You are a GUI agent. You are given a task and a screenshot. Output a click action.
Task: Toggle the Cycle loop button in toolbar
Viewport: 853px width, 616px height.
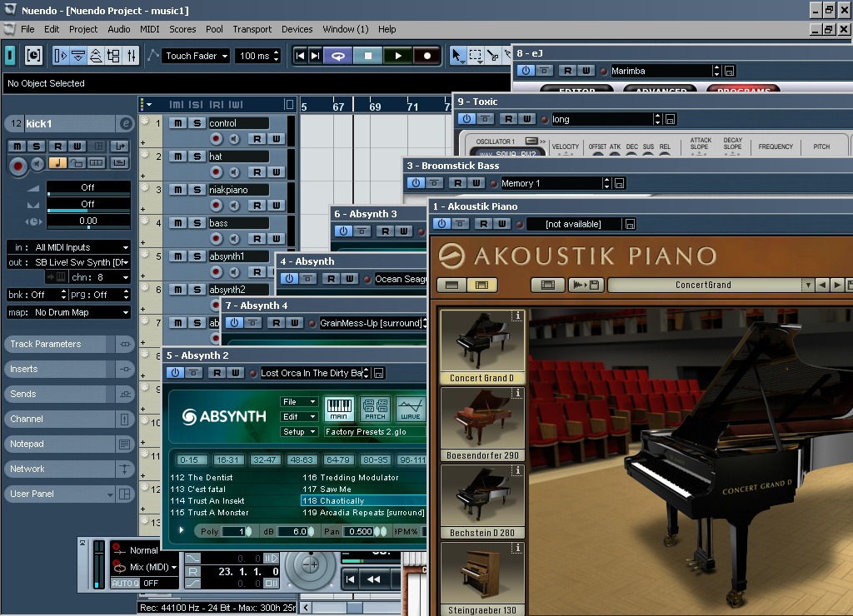(337, 56)
